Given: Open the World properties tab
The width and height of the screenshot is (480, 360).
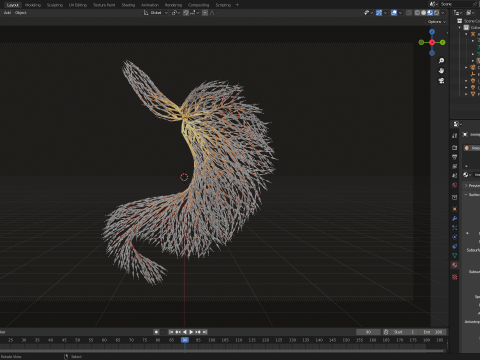Looking at the screenshot, I should click(x=455, y=185).
